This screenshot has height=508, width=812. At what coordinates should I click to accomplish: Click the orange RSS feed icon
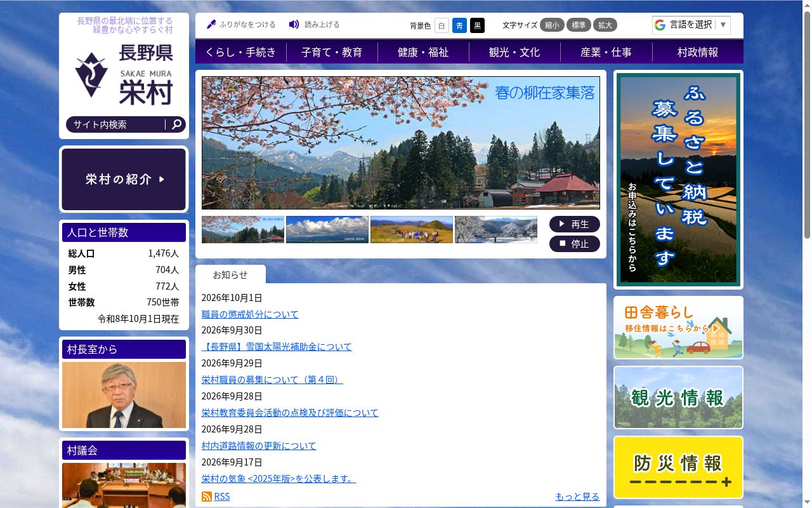tap(206, 497)
